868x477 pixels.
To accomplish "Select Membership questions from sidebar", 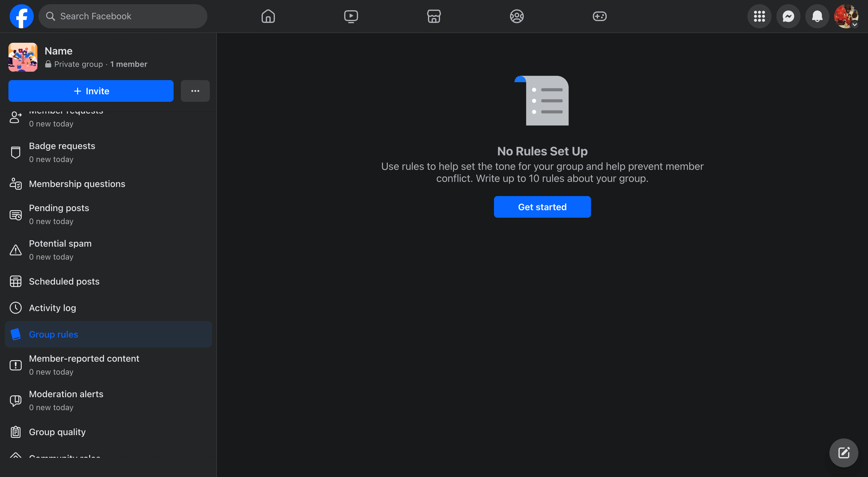I will [x=77, y=183].
